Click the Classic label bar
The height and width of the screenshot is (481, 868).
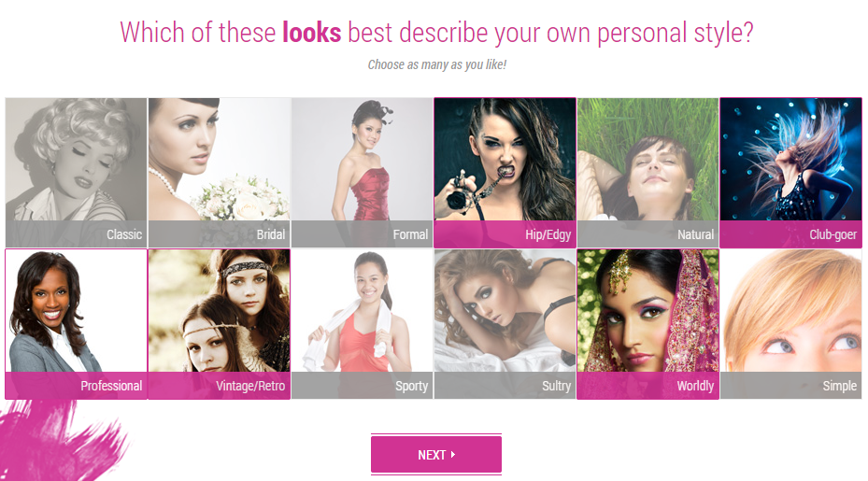77,234
